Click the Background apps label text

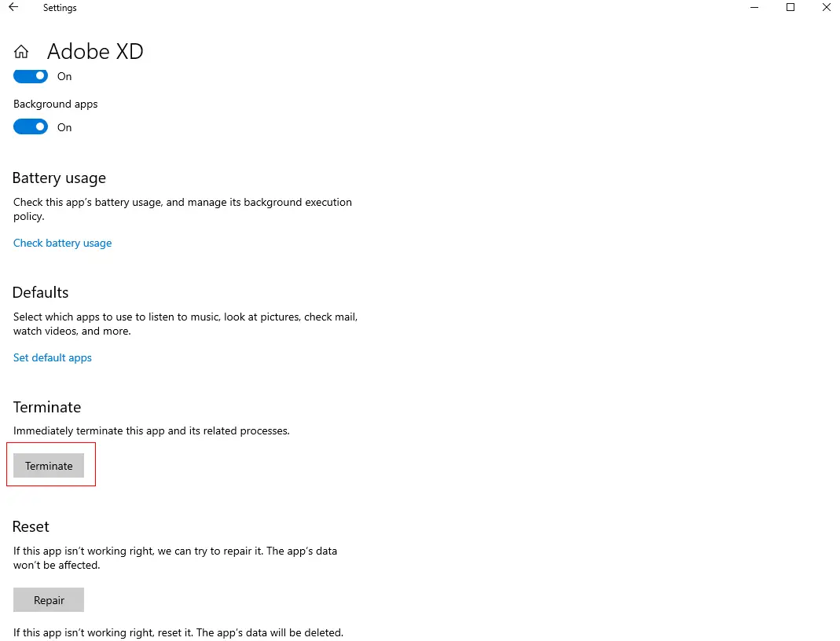tap(56, 104)
